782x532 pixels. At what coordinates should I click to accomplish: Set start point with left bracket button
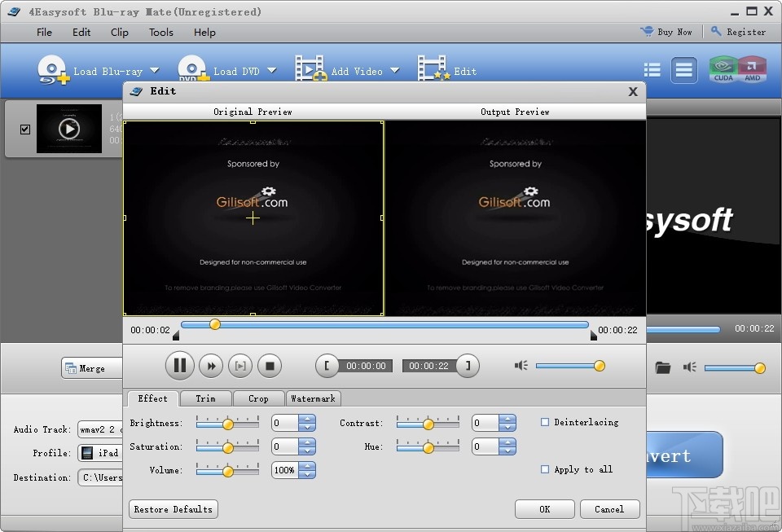coord(327,366)
